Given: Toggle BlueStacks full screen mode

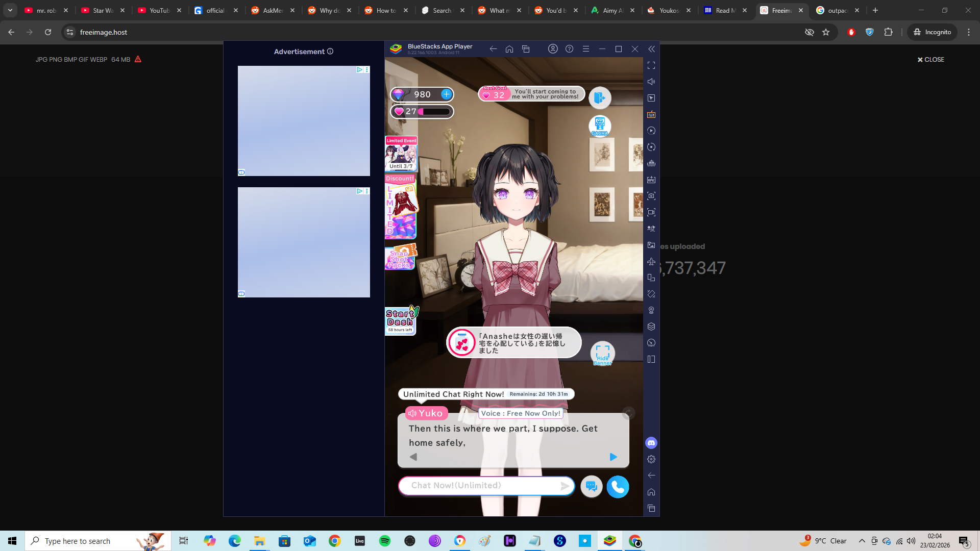Looking at the screenshot, I should 651,65.
